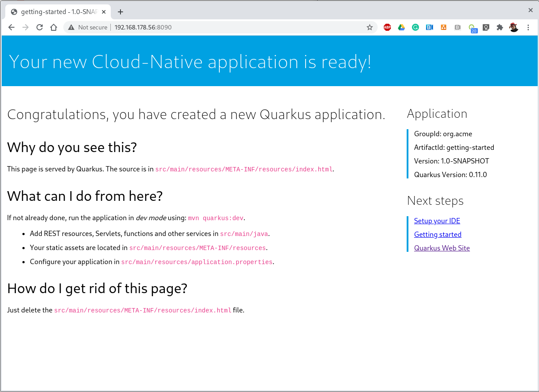Open the Adblock Plus extension
Screen dimensions: 539x392
387,27
